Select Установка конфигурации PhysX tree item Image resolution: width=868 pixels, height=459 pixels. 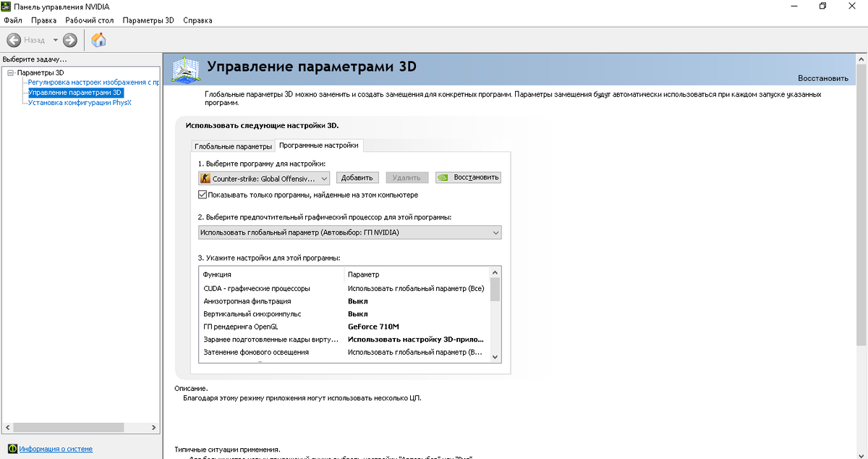coord(80,103)
